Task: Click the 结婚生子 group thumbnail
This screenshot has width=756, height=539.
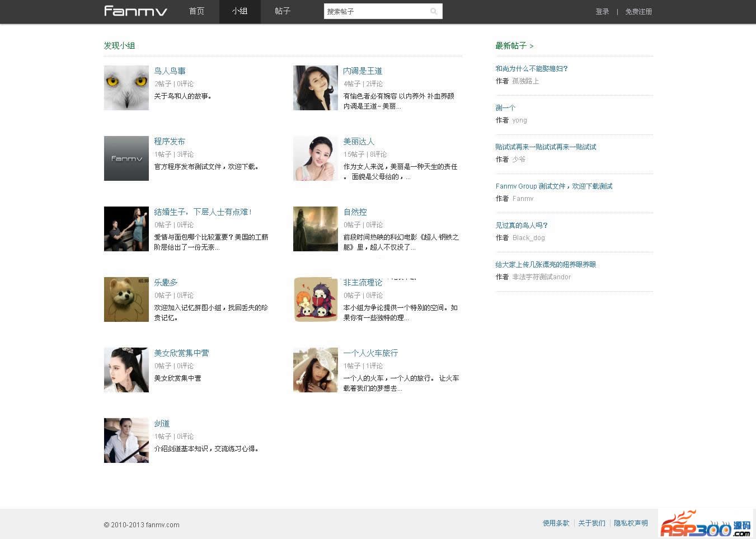Action: pyautogui.click(x=126, y=229)
